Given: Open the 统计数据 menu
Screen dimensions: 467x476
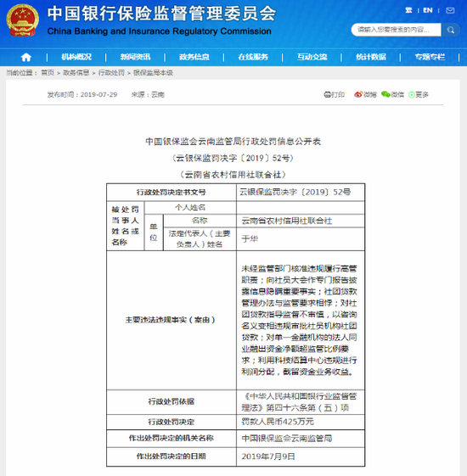Looking at the screenshot, I should [x=371, y=57].
